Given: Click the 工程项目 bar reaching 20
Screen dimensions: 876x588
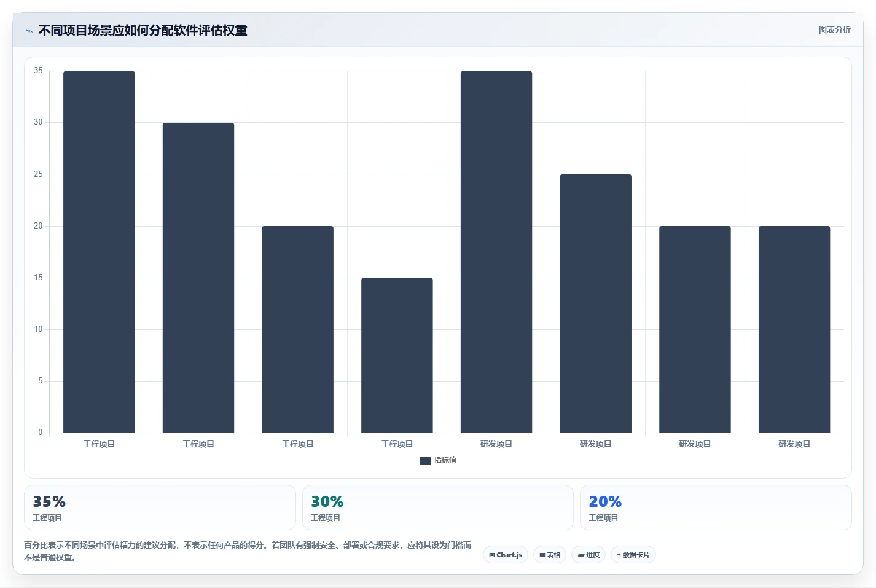Looking at the screenshot, I should [x=298, y=329].
